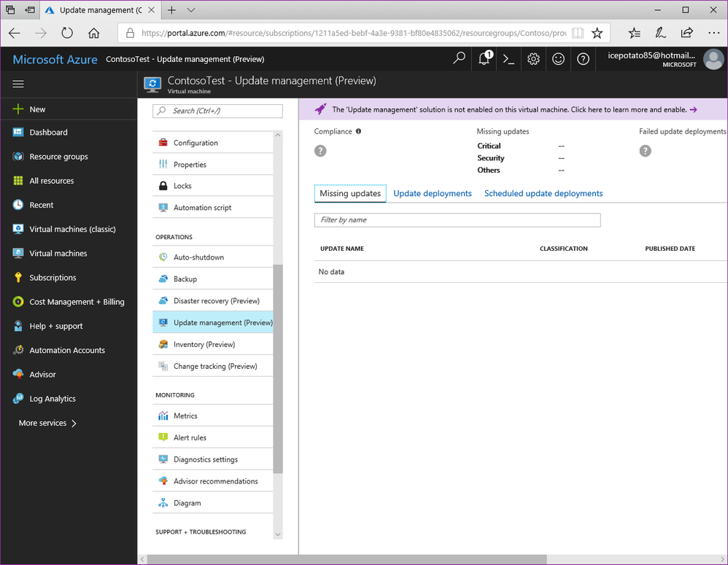Click the green plus New icon

(x=18, y=109)
